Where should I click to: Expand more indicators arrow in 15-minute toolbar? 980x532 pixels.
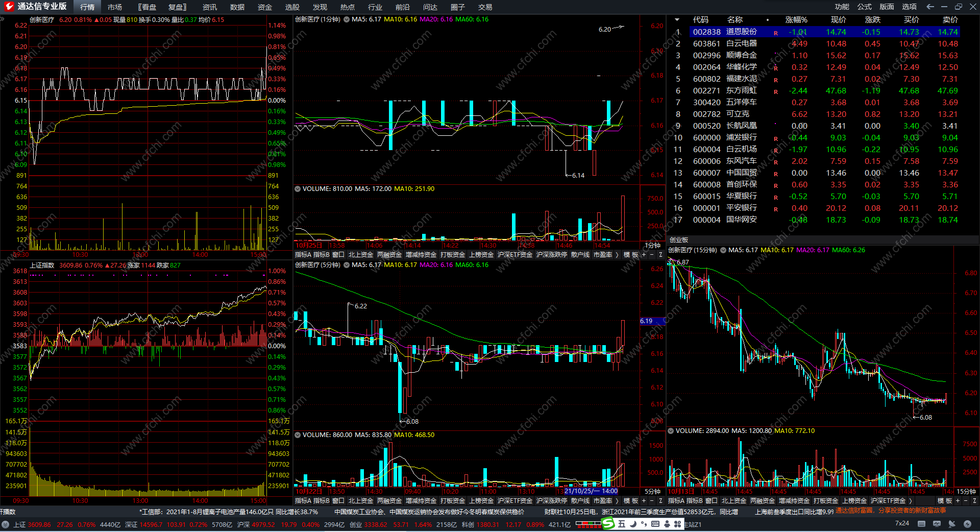coord(911,501)
